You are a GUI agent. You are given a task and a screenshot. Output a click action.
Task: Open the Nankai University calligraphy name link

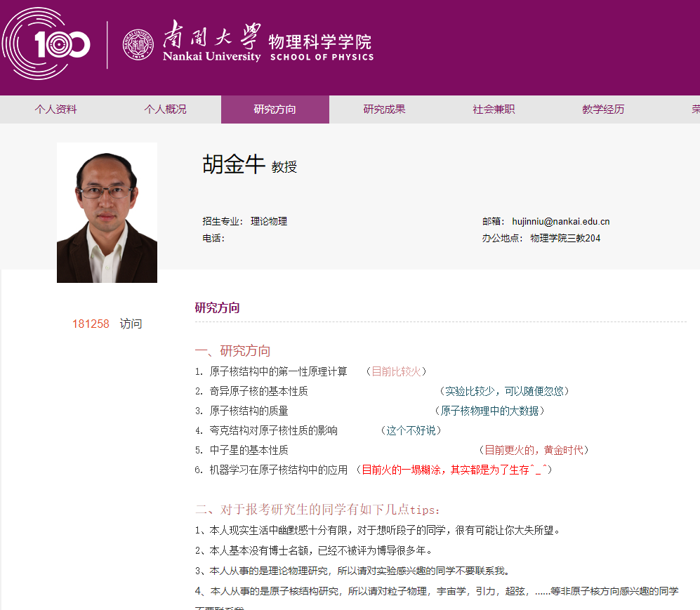pos(211,41)
